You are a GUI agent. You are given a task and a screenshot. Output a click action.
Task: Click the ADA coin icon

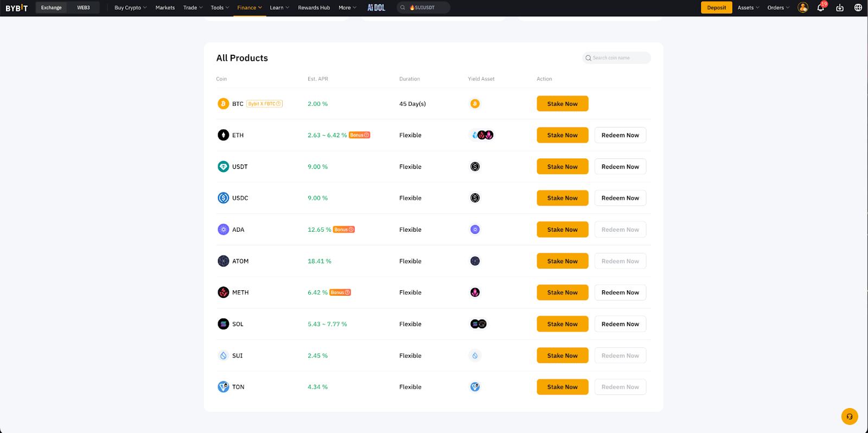[224, 230]
